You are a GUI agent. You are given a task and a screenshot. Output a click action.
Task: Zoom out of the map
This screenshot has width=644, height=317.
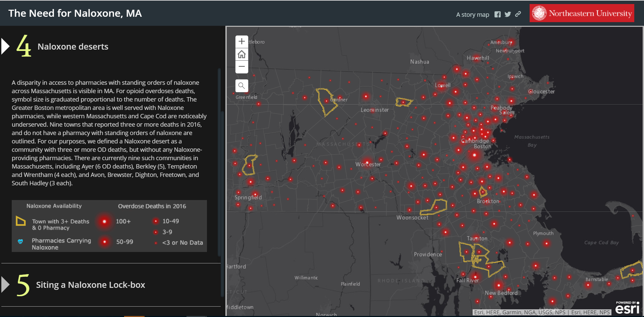(241, 67)
